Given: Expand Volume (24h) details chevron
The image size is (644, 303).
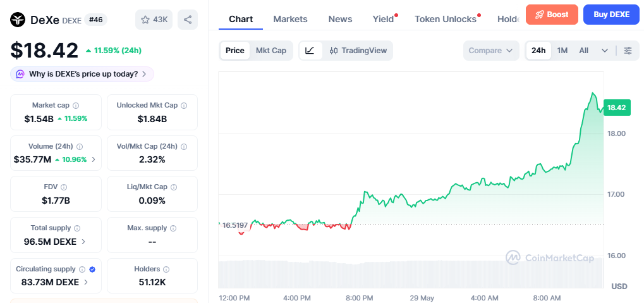Looking at the screenshot, I should (94, 159).
